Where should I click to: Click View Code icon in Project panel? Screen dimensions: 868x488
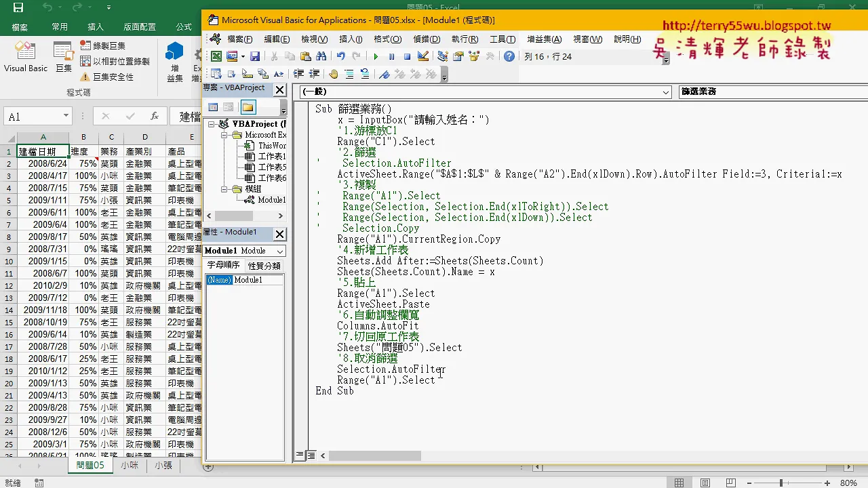(x=213, y=107)
